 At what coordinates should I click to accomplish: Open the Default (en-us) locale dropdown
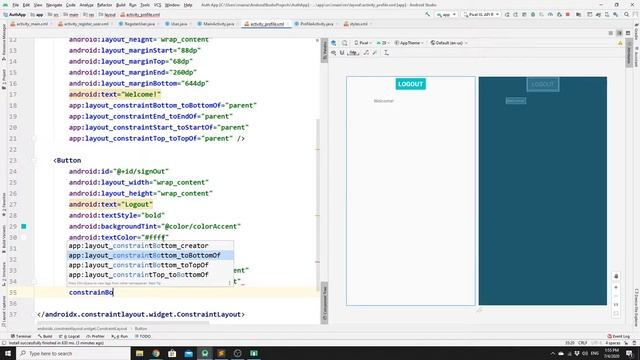[x=449, y=43]
